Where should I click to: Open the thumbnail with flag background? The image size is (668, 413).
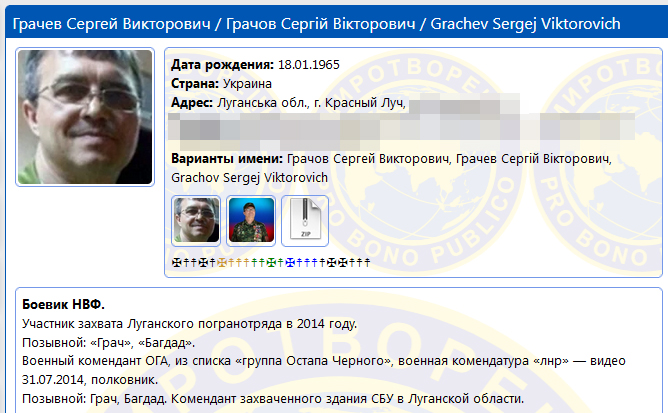point(251,221)
